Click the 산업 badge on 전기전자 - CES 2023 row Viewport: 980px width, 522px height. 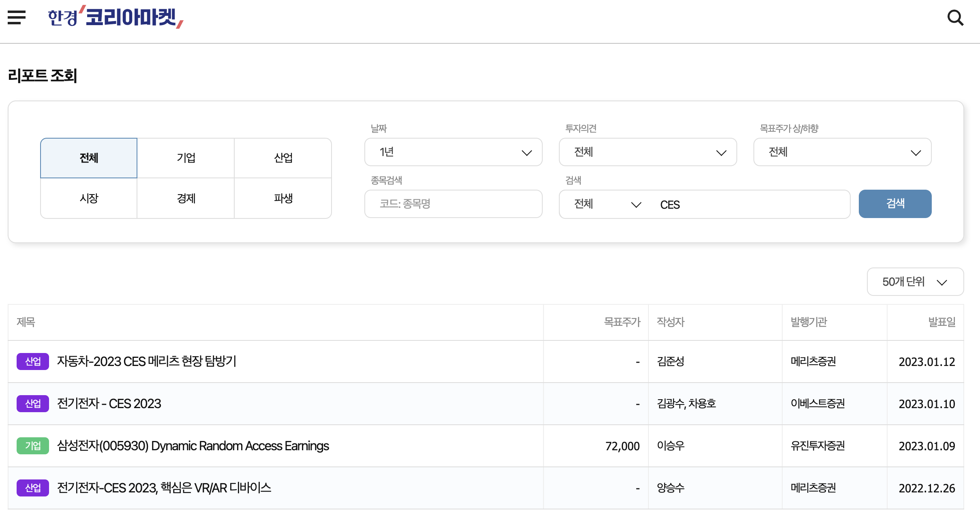point(33,404)
